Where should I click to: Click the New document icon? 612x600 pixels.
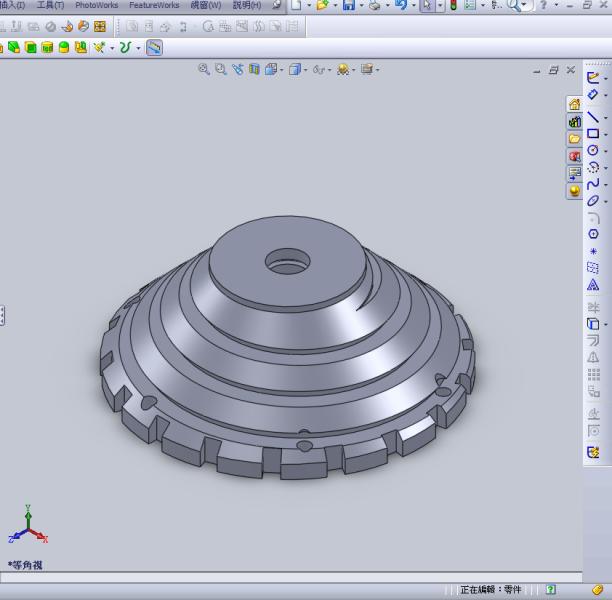(297, 5)
